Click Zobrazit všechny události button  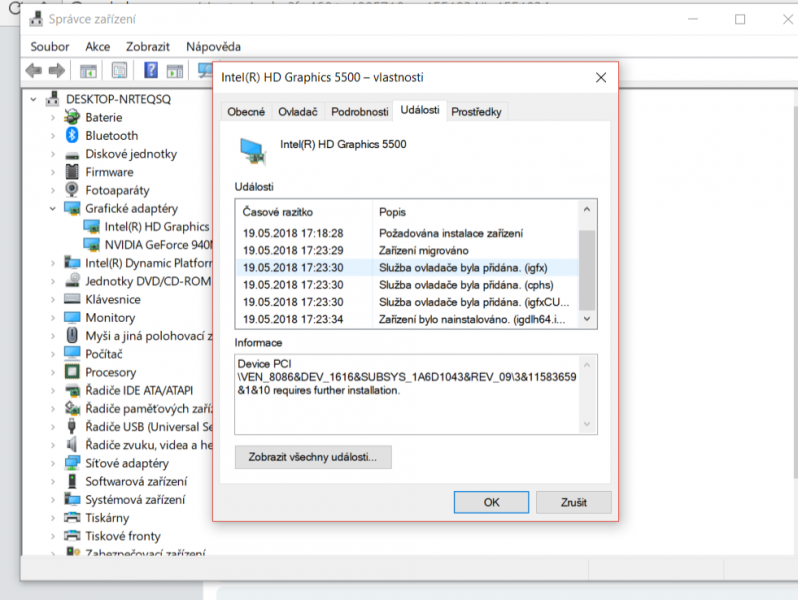click(x=313, y=457)
